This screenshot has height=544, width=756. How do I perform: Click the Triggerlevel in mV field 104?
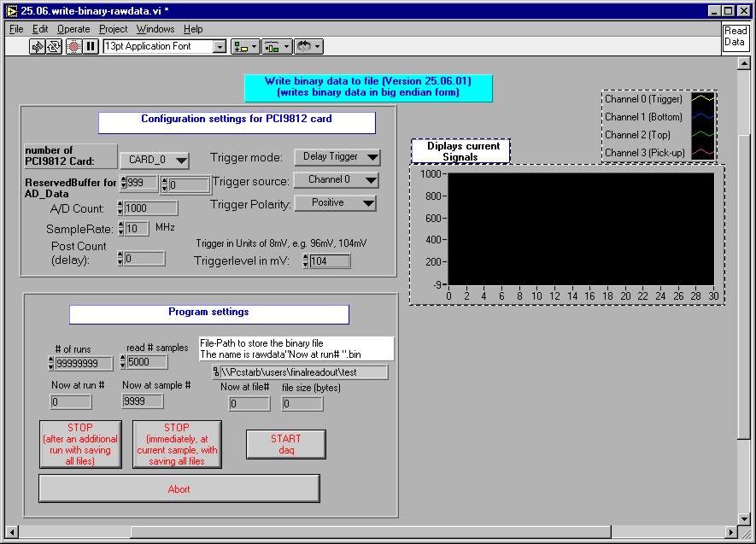coord(330,261)
